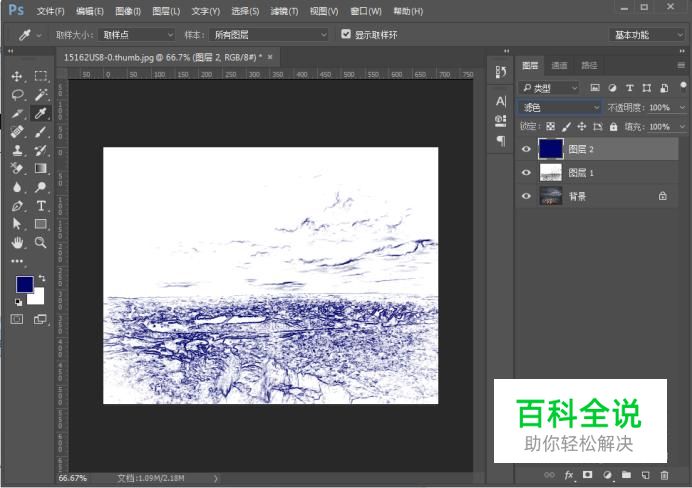The width and height of the screenshot is (692, 488).
Task: Switch to the 通道 tab
Action: pos(559,65)
